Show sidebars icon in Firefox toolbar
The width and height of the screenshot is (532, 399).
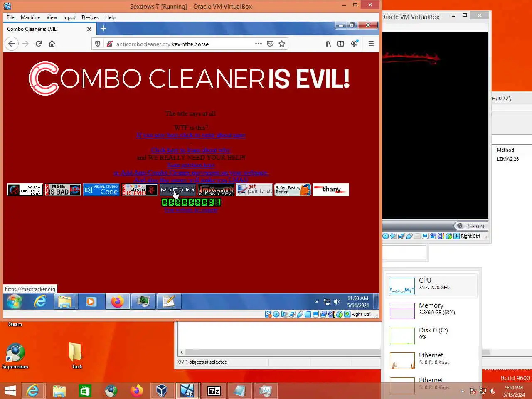341,44
